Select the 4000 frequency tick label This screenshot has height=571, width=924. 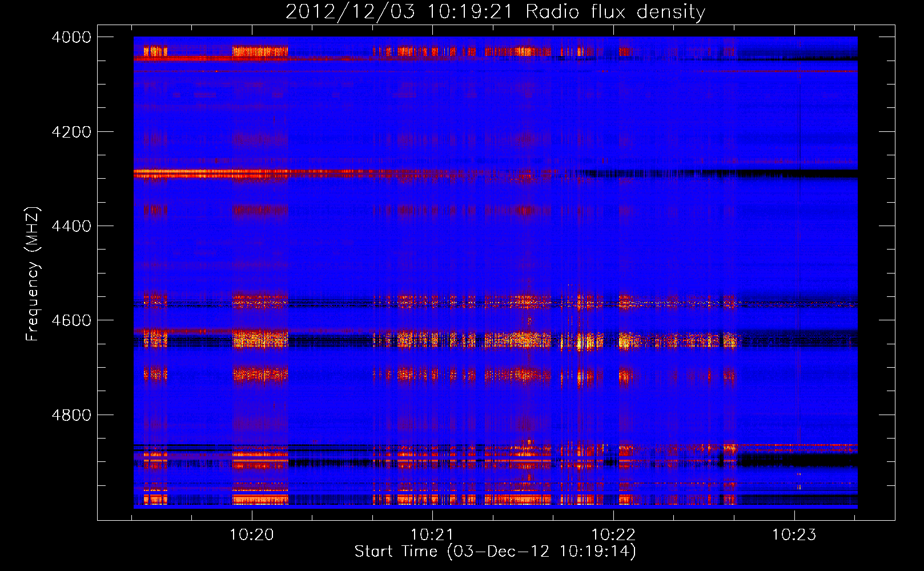pyautogui.click(x=71, y=37)
